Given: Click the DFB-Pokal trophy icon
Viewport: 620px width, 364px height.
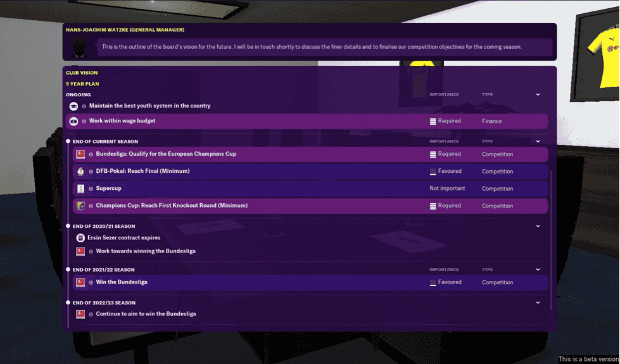Looking at the screenshot, I should point(80,172).
